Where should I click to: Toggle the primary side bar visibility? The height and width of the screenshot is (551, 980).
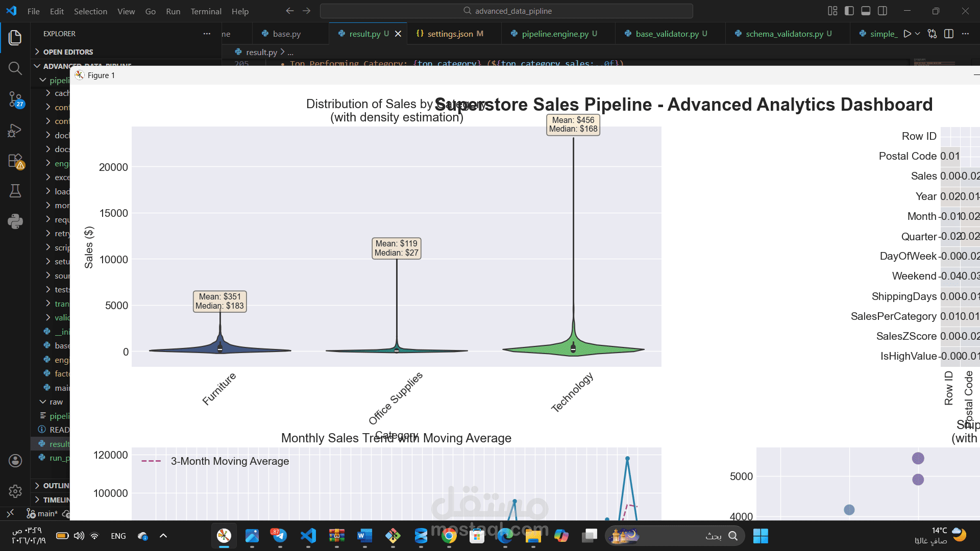coord(849,11)
